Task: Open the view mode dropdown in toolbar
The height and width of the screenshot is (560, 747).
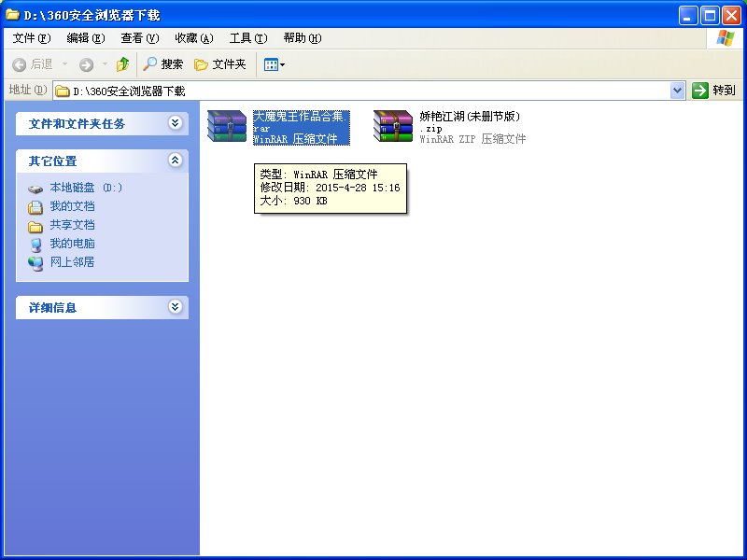Action: tap(275, 64)
